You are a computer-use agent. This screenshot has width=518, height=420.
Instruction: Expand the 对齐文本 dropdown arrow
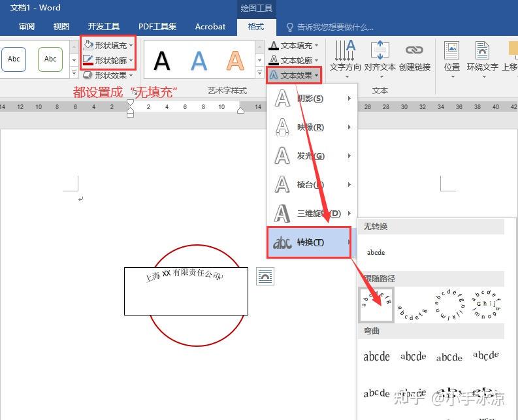[x=381, y=76]
